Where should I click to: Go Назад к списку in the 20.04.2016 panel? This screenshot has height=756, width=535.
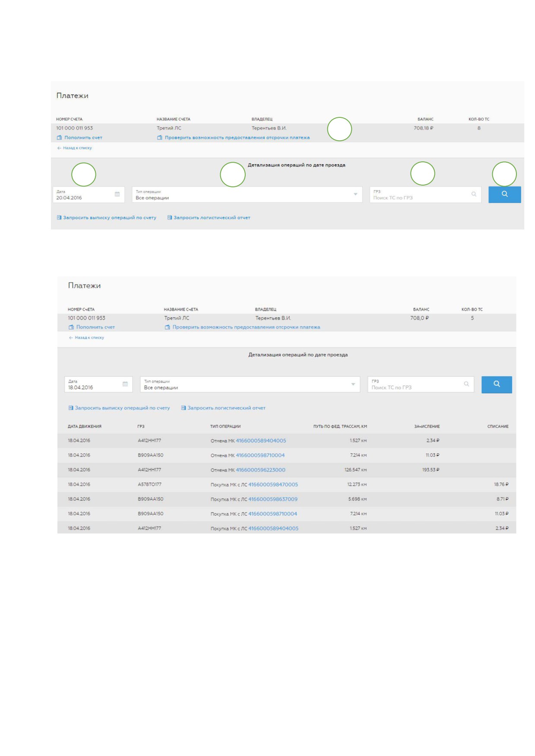[x=77, y=148]
